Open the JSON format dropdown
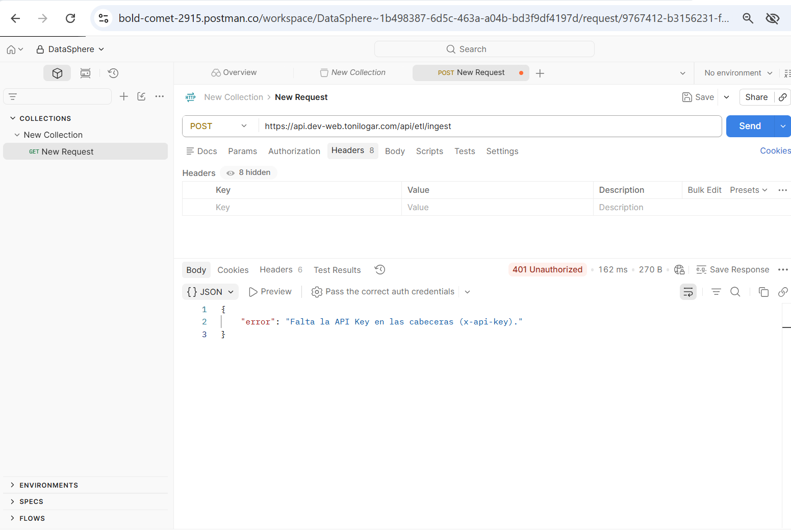791x532 pixels. [210, 292]
